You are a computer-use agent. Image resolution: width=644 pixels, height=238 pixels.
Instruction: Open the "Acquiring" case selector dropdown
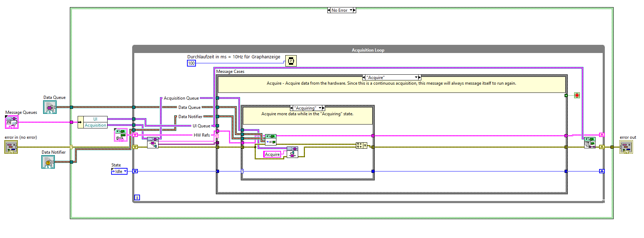(320, 108)
